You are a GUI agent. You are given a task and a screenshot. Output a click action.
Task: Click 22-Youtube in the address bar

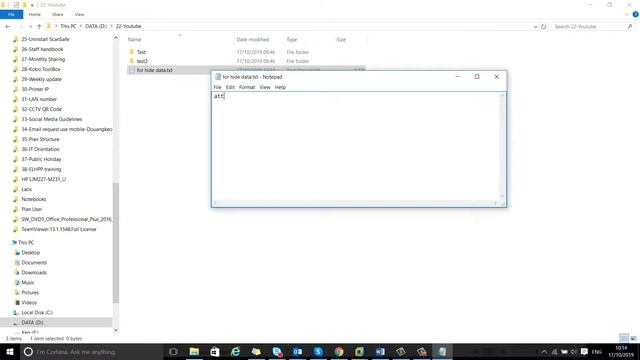[x=129, y=26]
